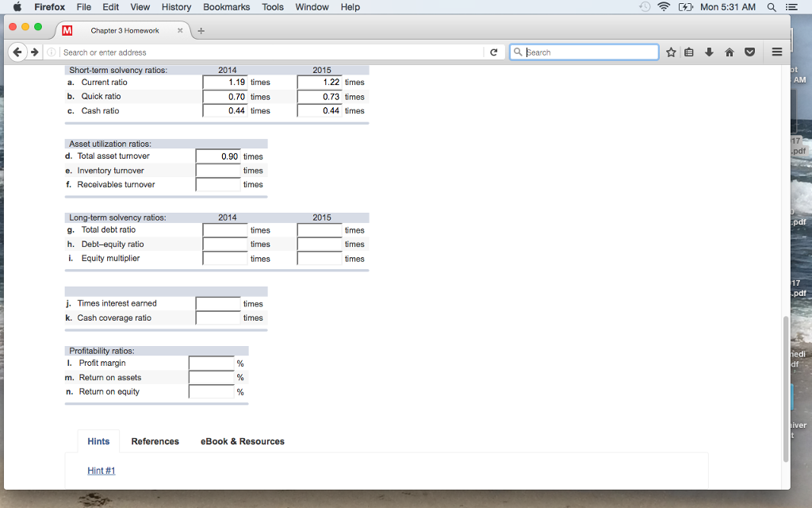
Task: Click the Total asset turnover input
Action: (218, 156)
